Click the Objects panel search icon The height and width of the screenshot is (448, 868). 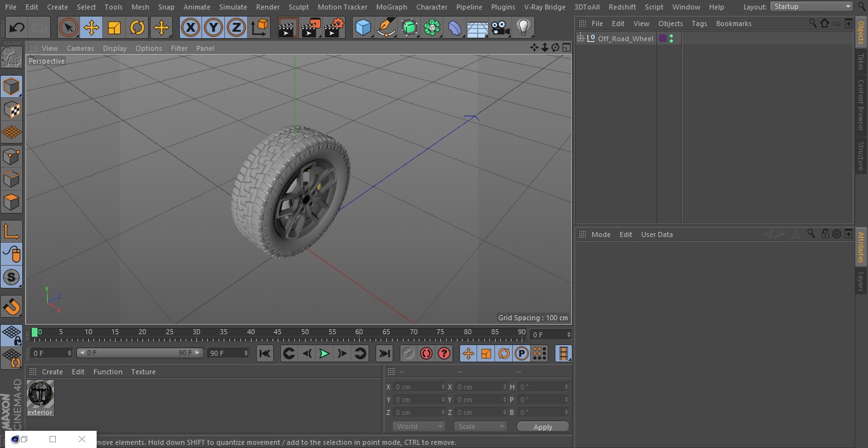click(x=813, y=23)
